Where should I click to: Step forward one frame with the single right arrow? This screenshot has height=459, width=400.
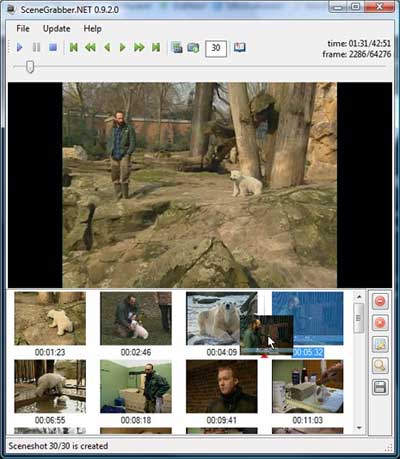[123, 47]
